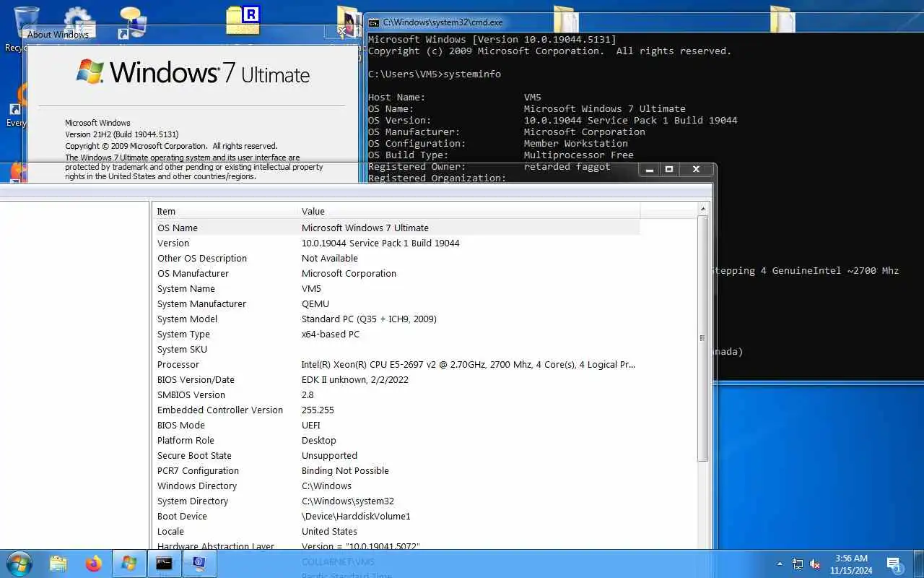Screen dimensions: 924x578
Task: Close the System Information window
Action: (696, 169)
